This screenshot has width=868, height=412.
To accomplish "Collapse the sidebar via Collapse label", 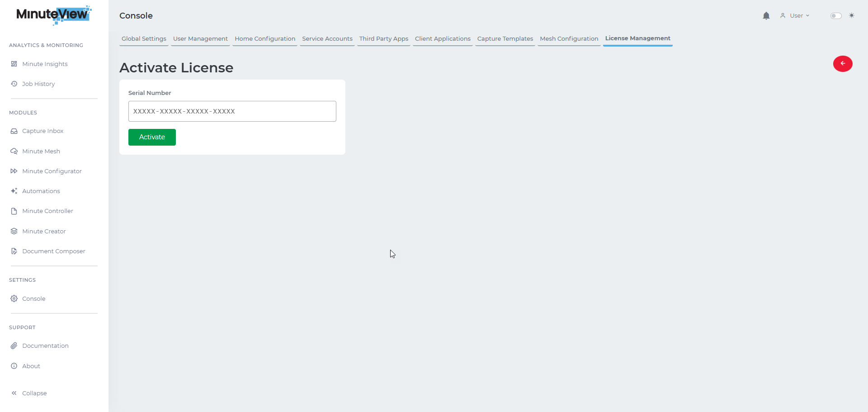I will point(34,393).
